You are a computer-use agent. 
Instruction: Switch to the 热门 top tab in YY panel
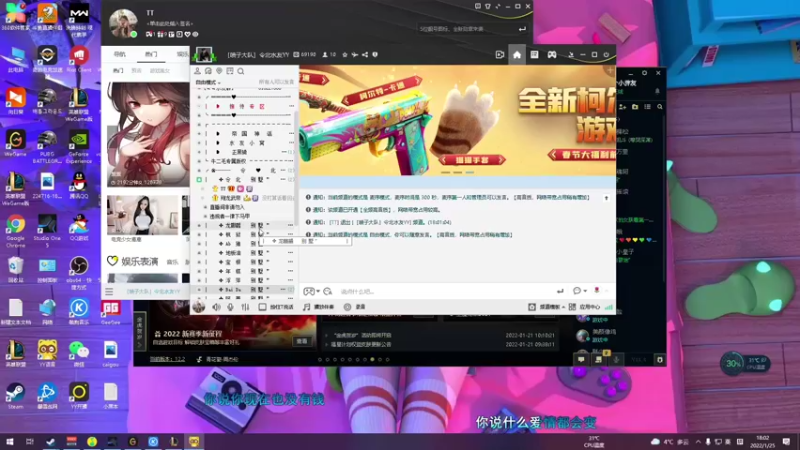click(151, 54)
